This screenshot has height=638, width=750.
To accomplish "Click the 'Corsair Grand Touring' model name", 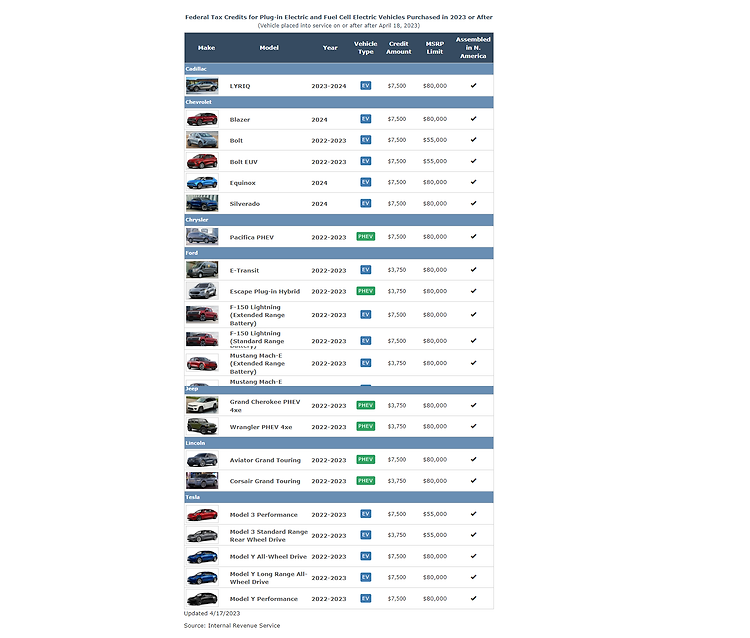I will [265, 481].
